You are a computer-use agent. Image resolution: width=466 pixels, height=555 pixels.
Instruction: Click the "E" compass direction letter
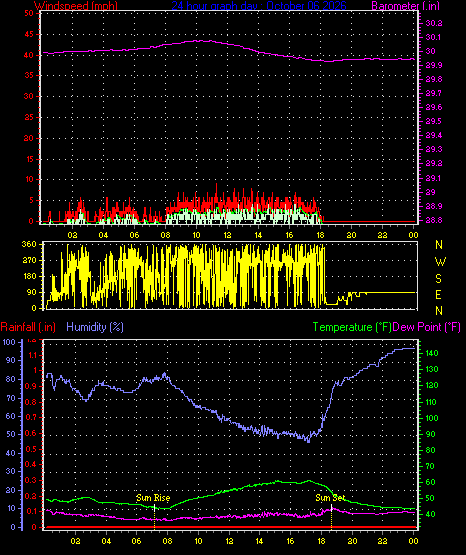[438, 294]
